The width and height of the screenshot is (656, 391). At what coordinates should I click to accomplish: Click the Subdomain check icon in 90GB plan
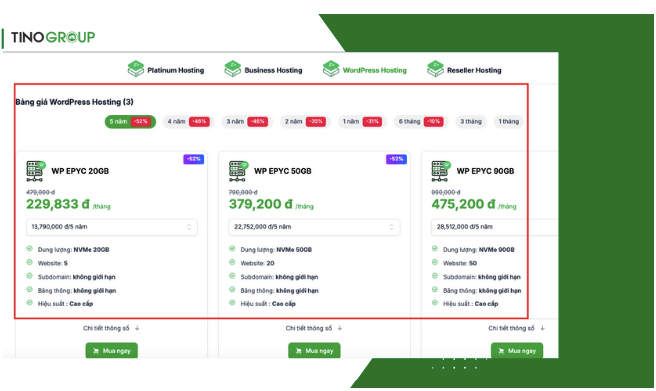[x=435, y=276]
